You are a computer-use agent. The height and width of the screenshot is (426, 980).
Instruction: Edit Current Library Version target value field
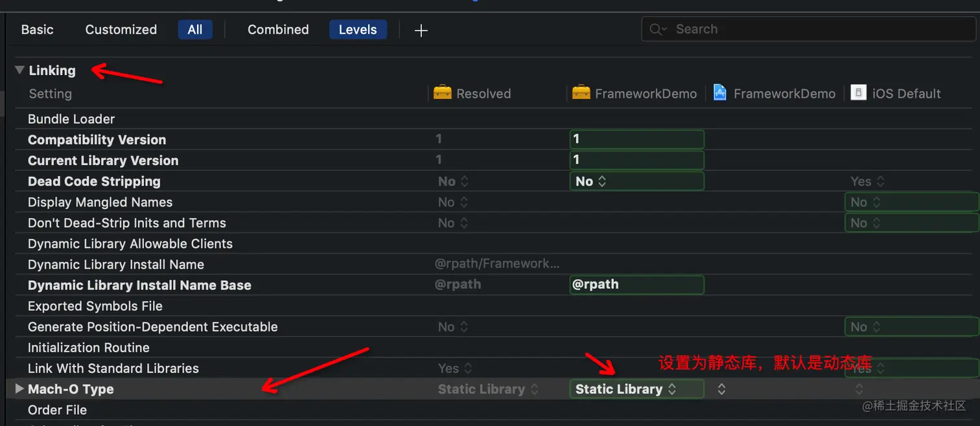click(636, 160)
